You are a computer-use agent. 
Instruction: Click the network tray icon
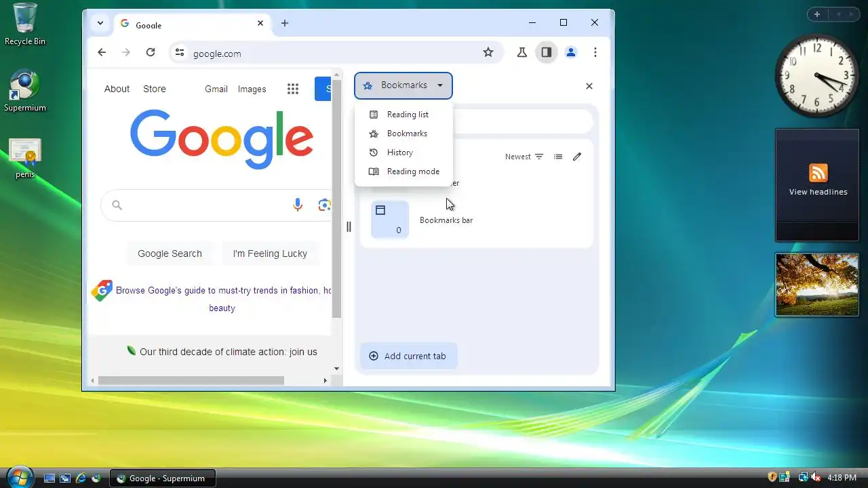pyautogui.click(x=803, y=477)
